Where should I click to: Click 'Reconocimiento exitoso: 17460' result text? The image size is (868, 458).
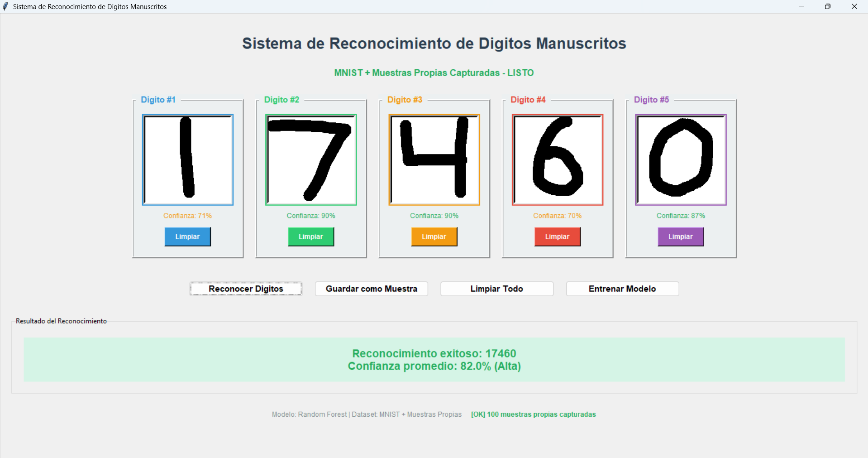(434, 353)
